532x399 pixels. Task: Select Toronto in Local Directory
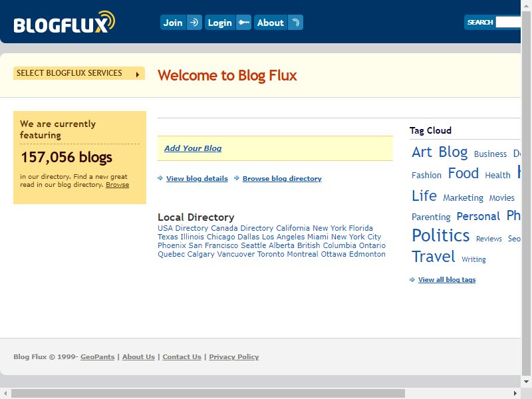click(x=271, y=254)
